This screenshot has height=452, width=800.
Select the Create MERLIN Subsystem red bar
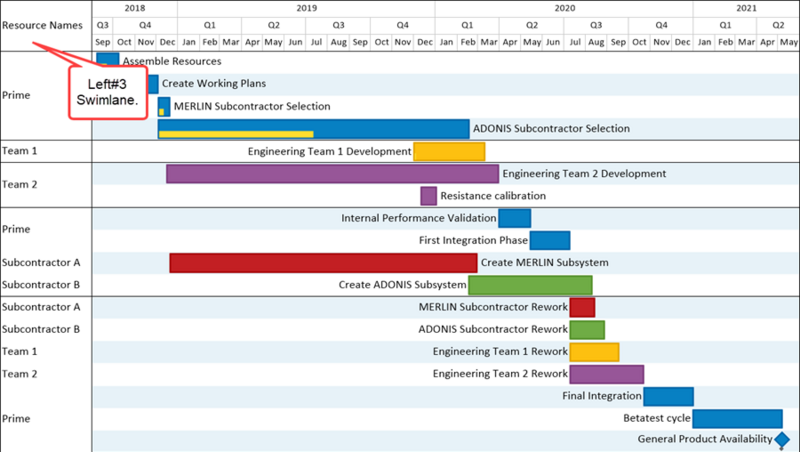pyautogui.click(x=323, y=263)
